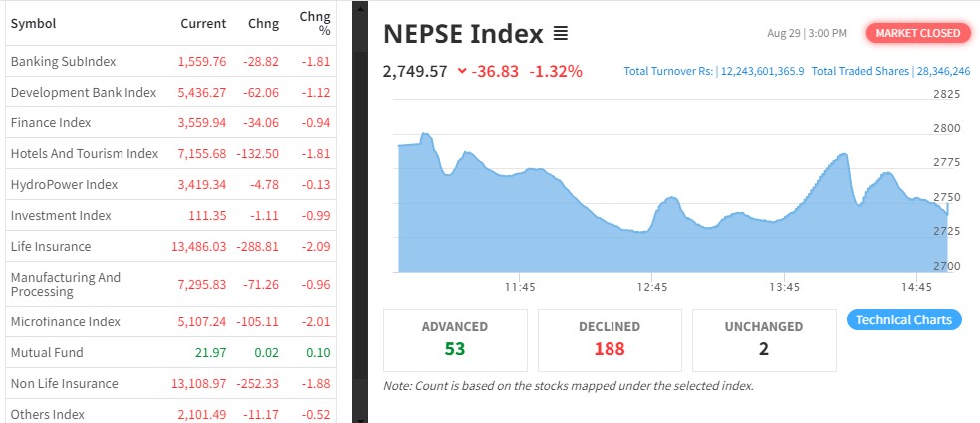Sort the table by Symbol column header
Viewport: 980px width, 423px height.
point(33,23)
